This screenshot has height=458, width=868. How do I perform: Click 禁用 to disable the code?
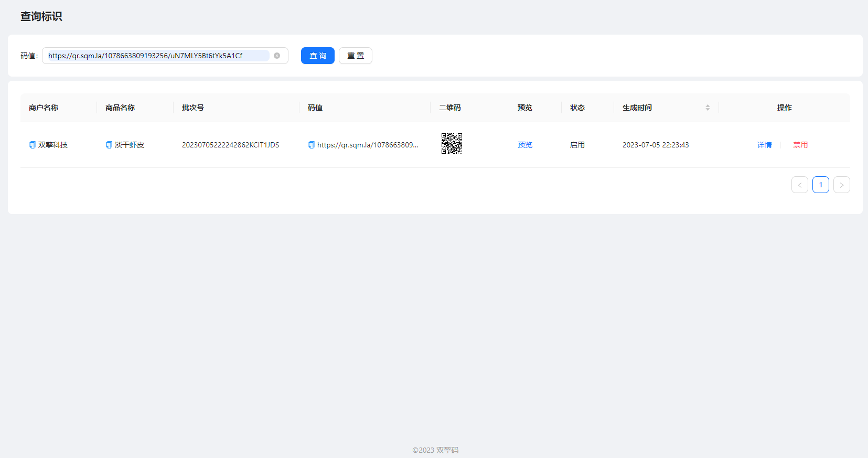800,145
